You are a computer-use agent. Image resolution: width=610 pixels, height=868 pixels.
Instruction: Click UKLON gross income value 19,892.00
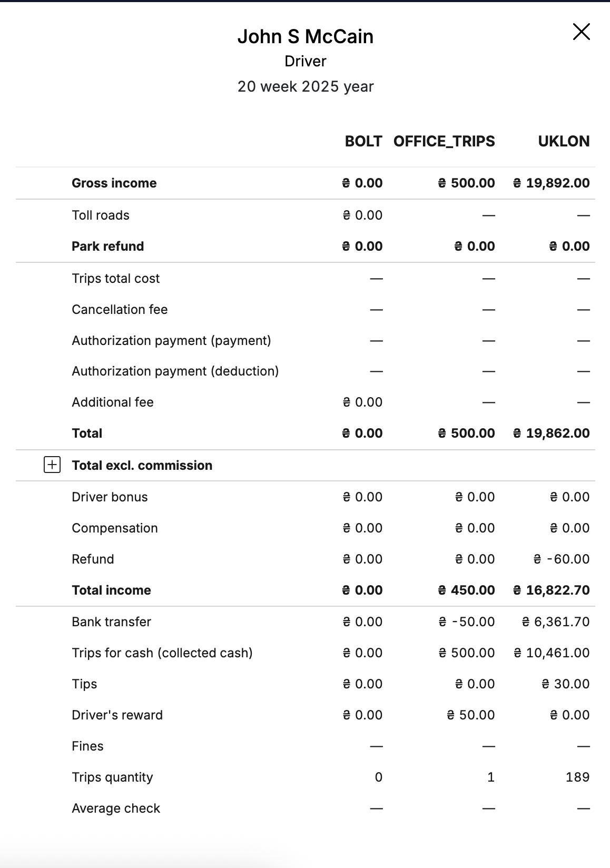552,183
